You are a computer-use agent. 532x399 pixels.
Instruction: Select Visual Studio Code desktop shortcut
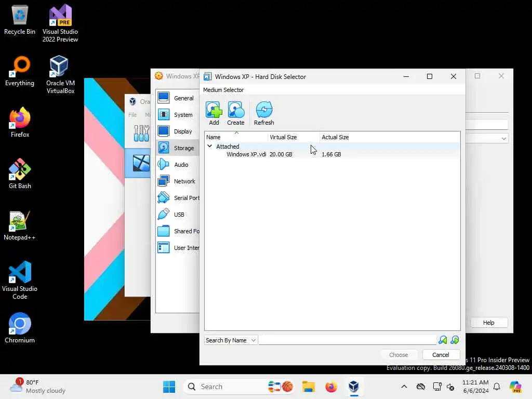(20, 280)
